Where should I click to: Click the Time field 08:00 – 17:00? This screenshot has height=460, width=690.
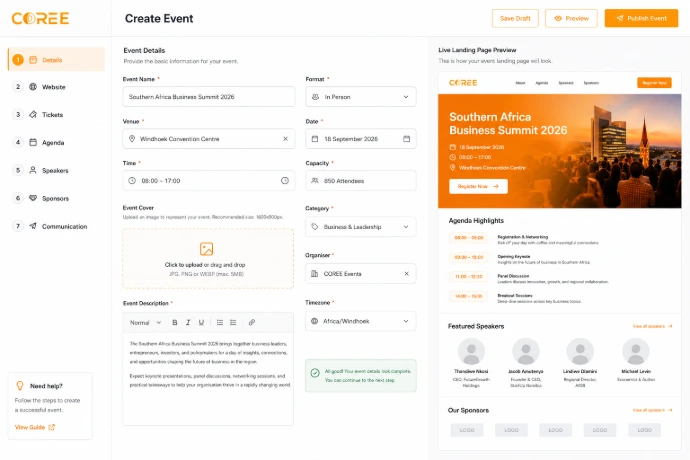click(x=209, y=180)
